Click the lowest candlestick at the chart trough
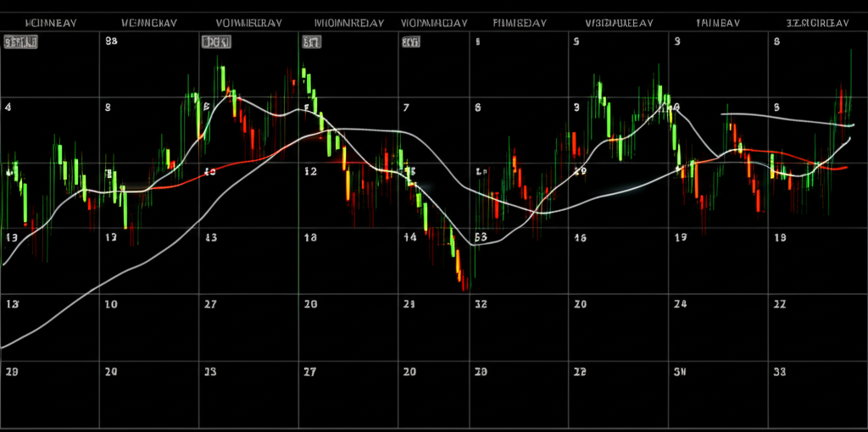 463,280
